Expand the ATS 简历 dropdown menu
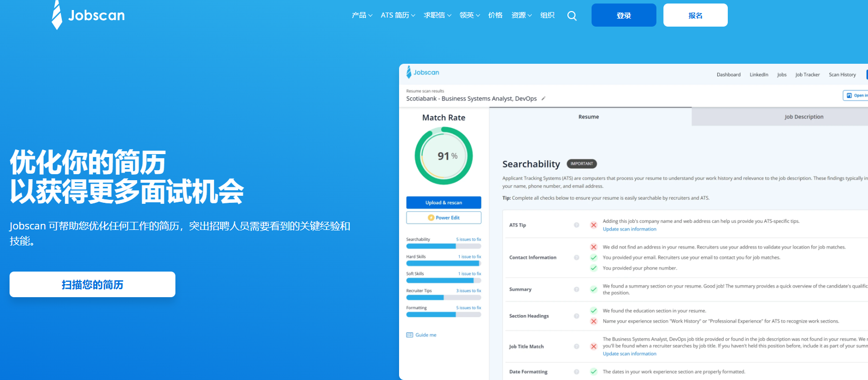The width and height of the screenshot is (868, 380). pyautogui.click(x=398, y=16)
